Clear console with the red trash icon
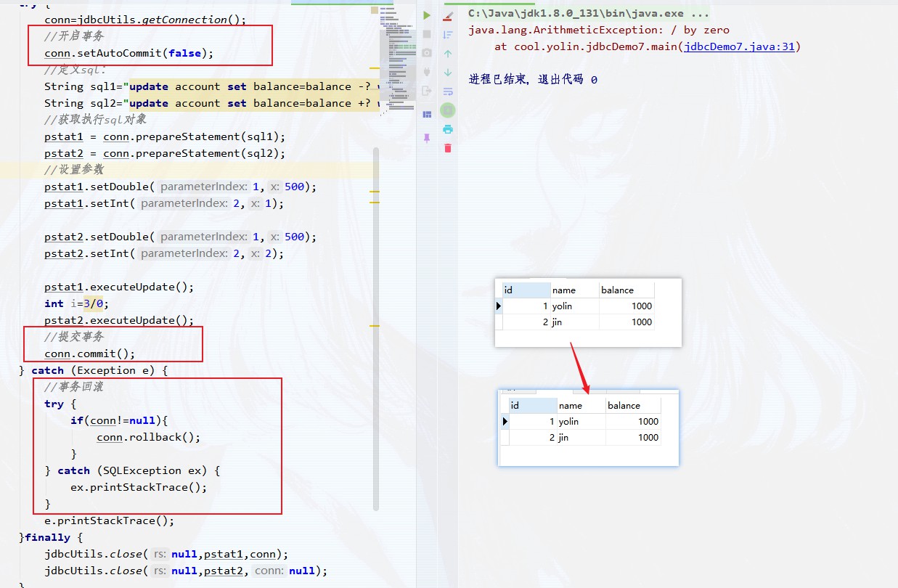898x588 pixels. pos(448,148)
